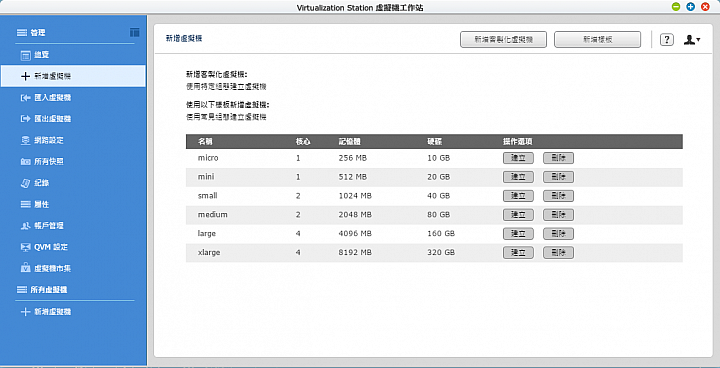Open 匯出虛擬機 export icon
Image resolution: width=720 pixels, height=368 pixels.
tap(25, 119)
